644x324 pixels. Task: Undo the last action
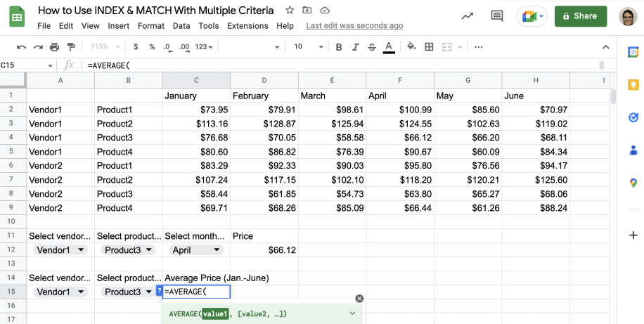pos(21,47)
